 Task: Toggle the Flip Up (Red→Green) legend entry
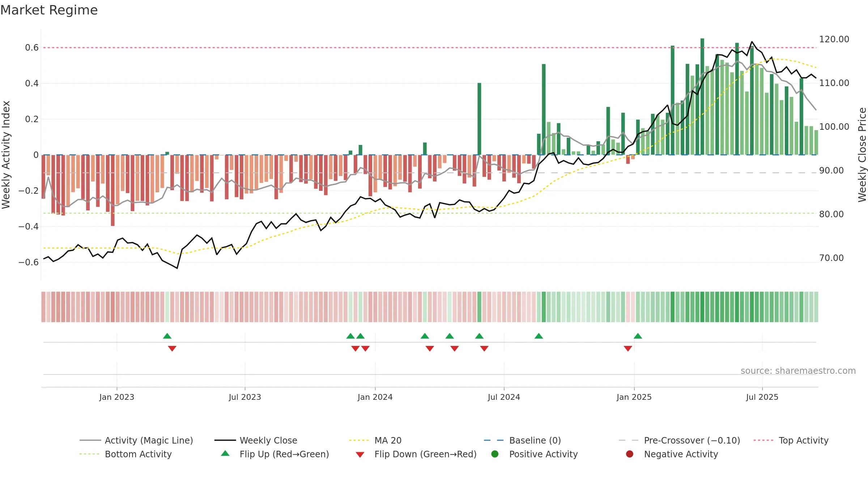point(275,454)
